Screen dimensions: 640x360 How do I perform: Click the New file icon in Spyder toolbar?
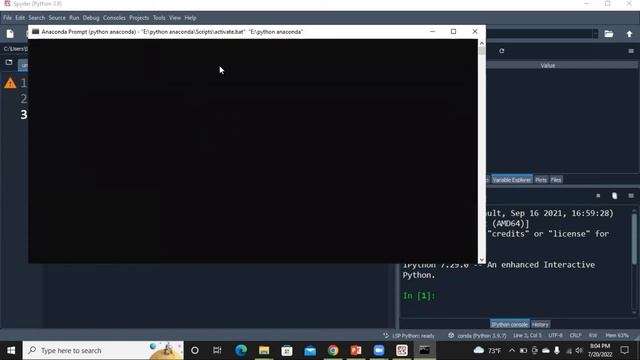click(x=10, y=34)
